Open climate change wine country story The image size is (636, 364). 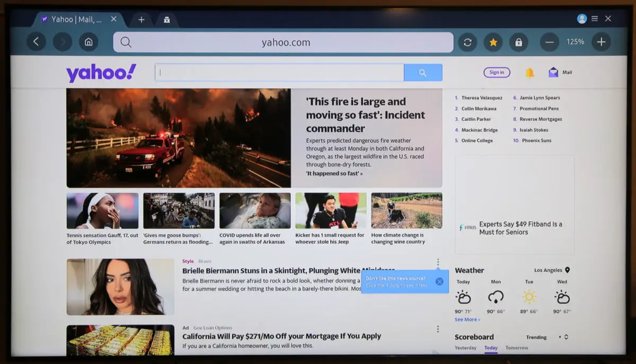point(407,218)
